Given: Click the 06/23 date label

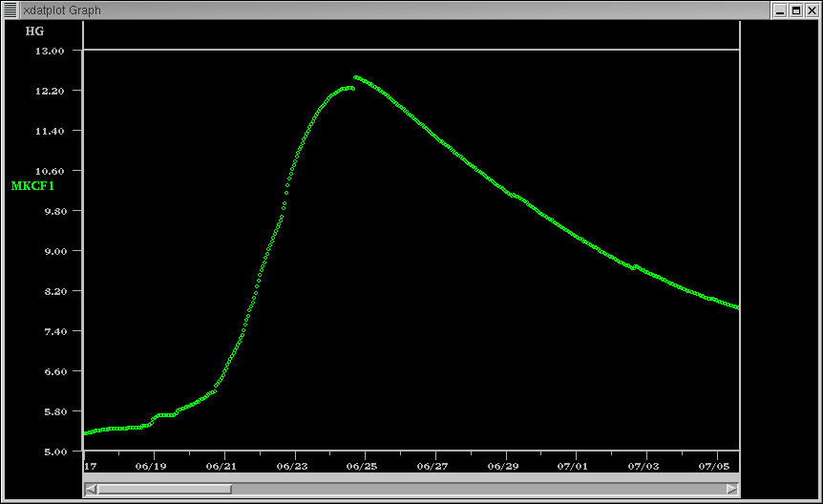Looking at the screenshot, I should (x=292, y=466).
